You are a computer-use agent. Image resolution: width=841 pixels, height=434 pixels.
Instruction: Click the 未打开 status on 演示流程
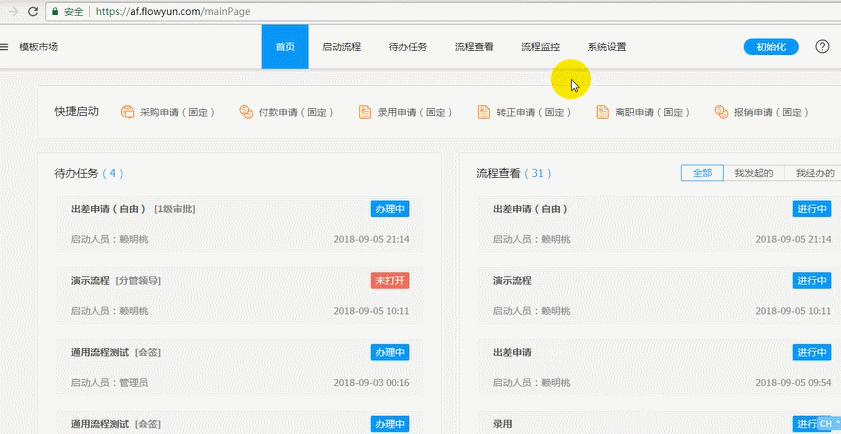click(x=390, y=281)
